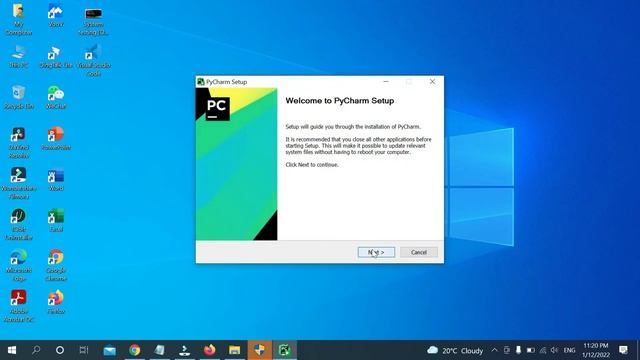The width and height of the screenshot is (640, 360).
Task: Open Cortana circle on taskbar
Action: click(x=60, y=350)
